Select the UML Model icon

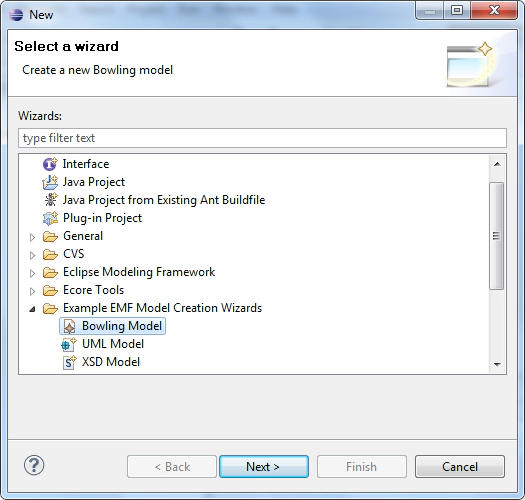69,344
